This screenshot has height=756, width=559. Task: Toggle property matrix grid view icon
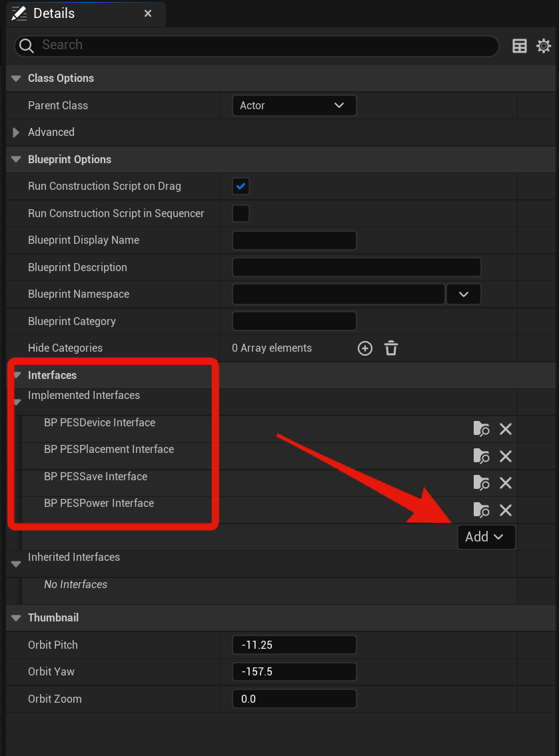click(520, 46)
